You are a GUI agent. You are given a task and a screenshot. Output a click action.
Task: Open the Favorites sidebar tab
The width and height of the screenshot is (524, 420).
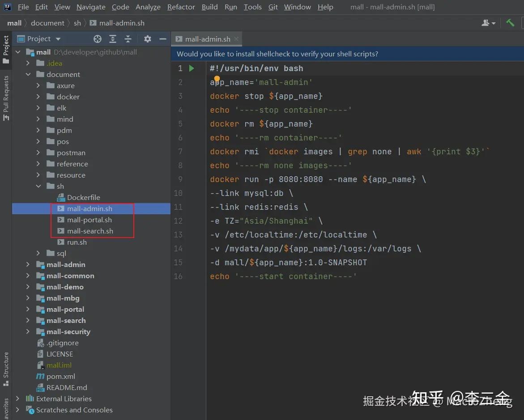tap(6, 408)
